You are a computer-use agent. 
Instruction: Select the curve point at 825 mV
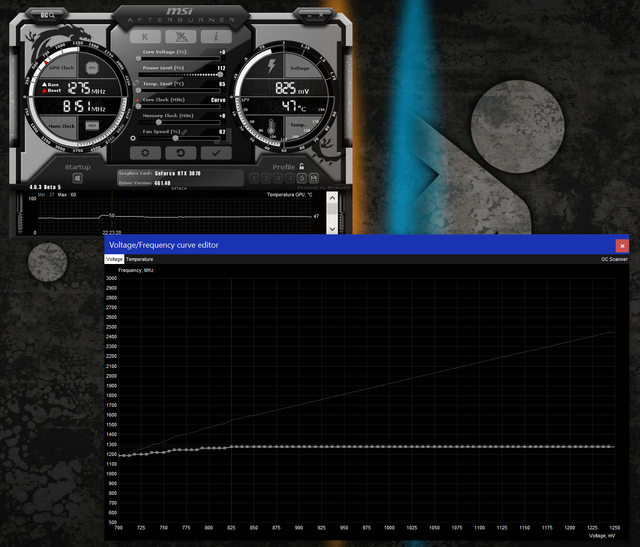[231, 447]
